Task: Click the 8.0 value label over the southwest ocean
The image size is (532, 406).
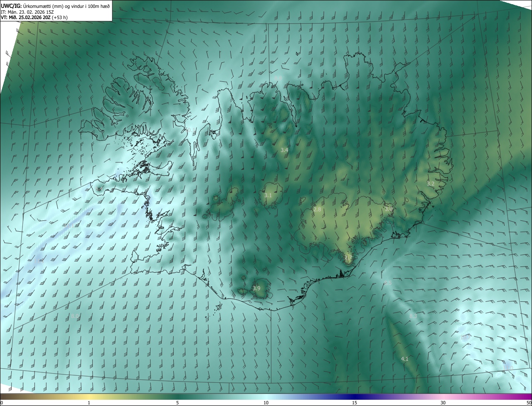Action: pyautogui.click(x=75, y=316)
